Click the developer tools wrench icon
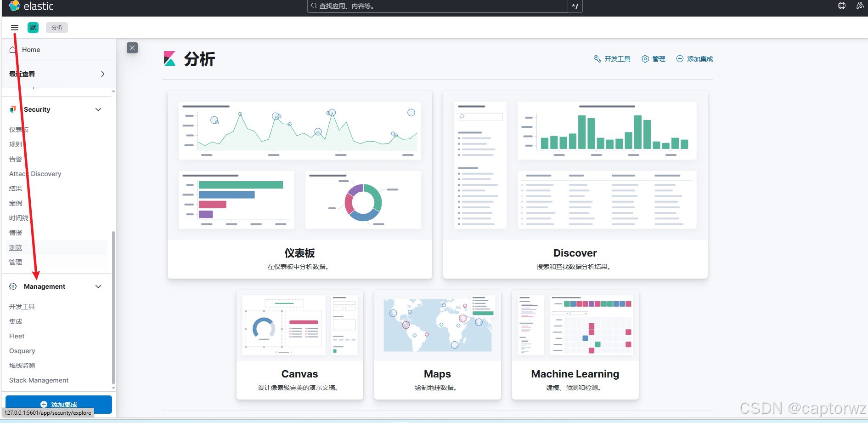This screenshot has width=868, height=423. pyautogui.click(x=597, y=59)
